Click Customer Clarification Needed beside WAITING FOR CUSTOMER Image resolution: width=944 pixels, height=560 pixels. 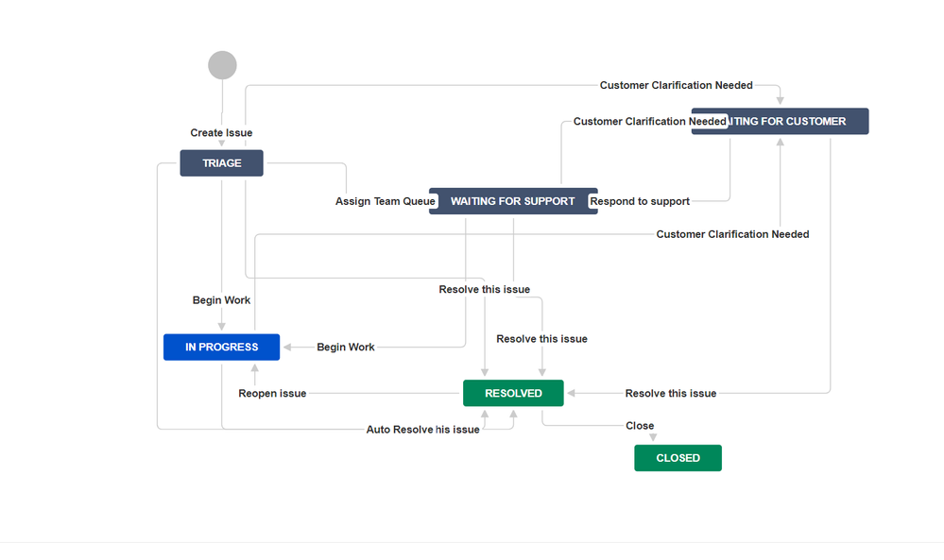[648, 121]
